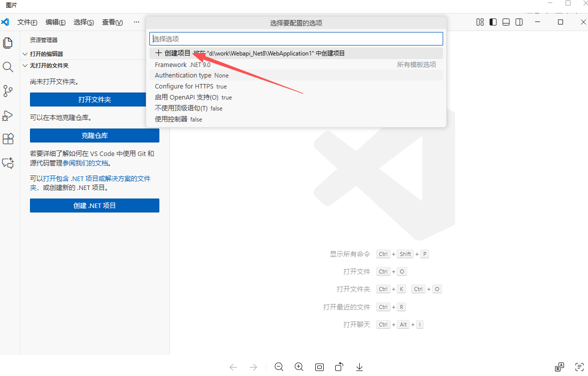
Task: Open the Source Control view
Action: [x=8, y=91]
